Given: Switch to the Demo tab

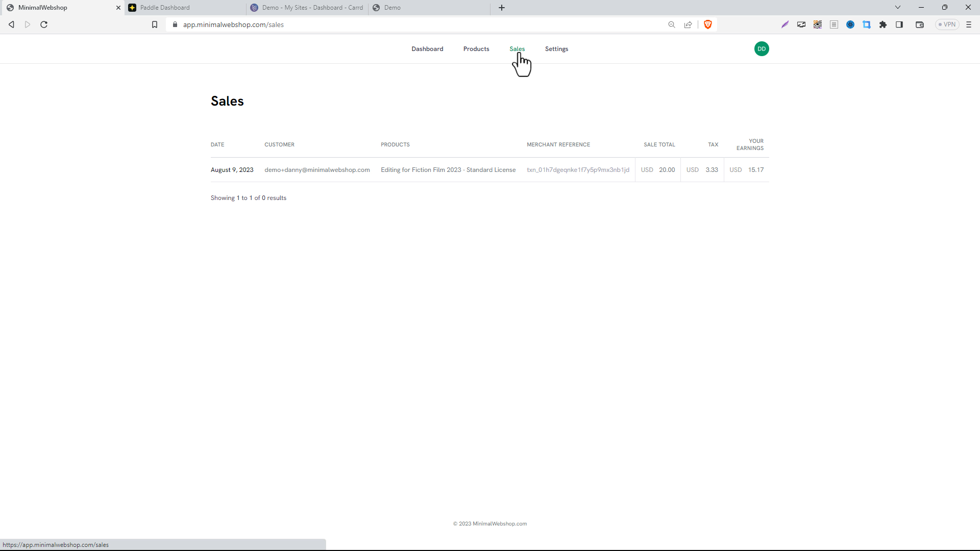Looking at the screenshot, I should pos(429,8).
